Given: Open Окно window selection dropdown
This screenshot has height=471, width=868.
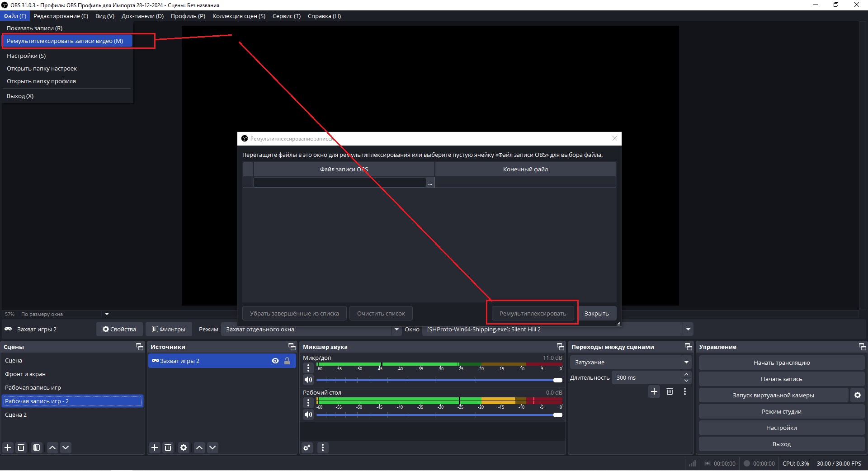Looking at the screenshot, I should (557, 330).
